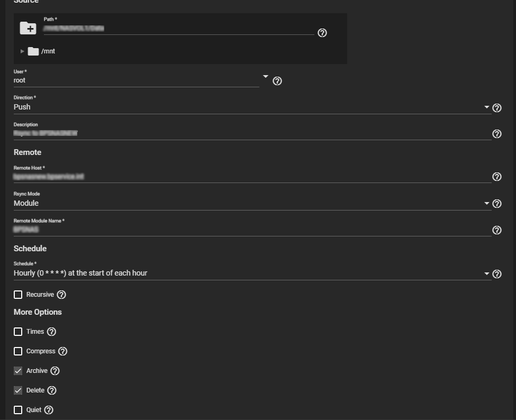Open help icon for Rsync Mode
516x420 pixels.
[x=497, y=204]
